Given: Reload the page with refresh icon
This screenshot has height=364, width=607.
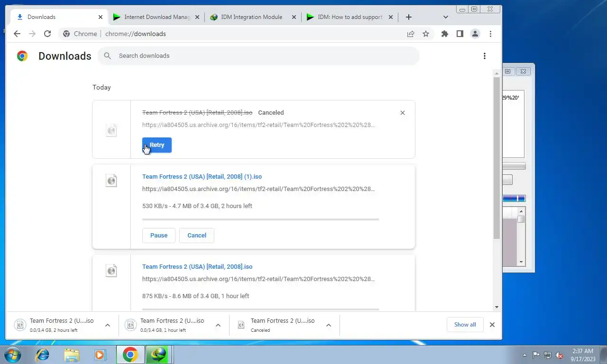Looking at the screenshot, I should click(47, 34).
